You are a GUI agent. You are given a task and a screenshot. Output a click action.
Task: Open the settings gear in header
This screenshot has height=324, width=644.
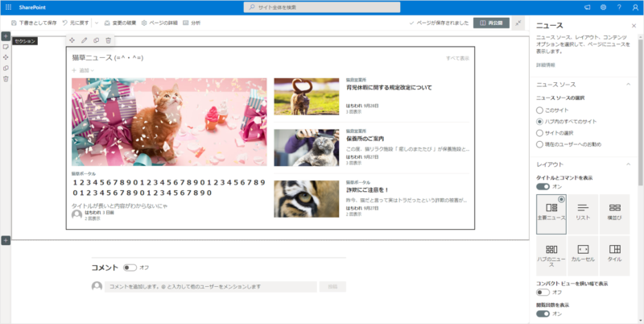603,6
